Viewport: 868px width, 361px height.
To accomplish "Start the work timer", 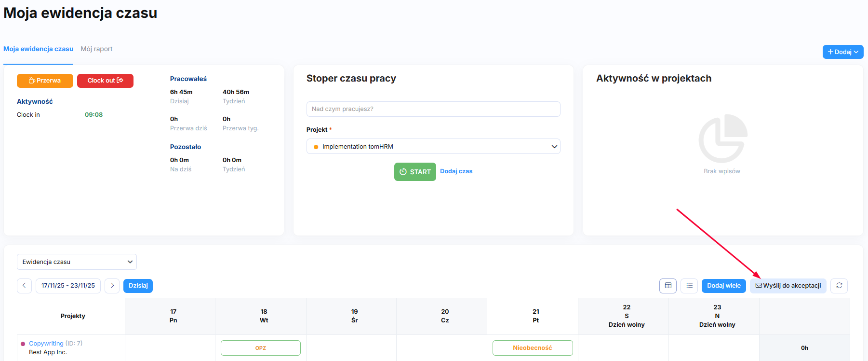I will click(415, 172).
